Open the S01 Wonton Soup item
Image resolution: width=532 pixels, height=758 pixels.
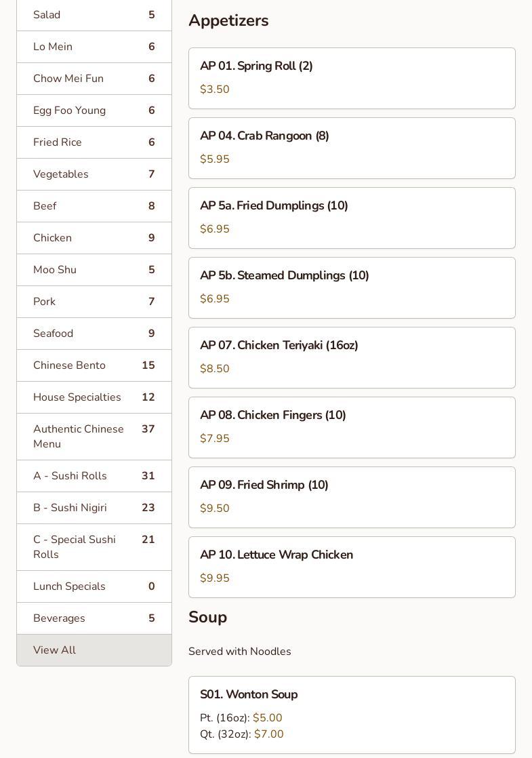(x=352, y=714)
